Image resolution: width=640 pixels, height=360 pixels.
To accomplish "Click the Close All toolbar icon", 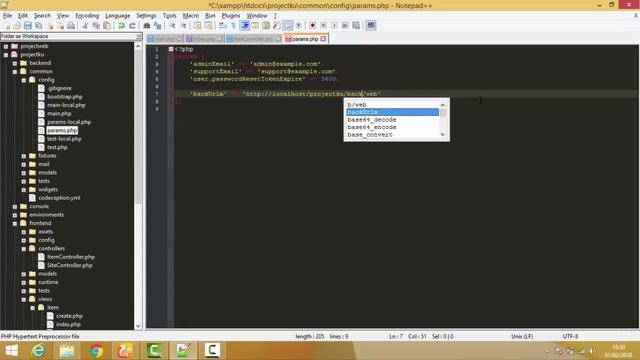I will pos(60,25).
